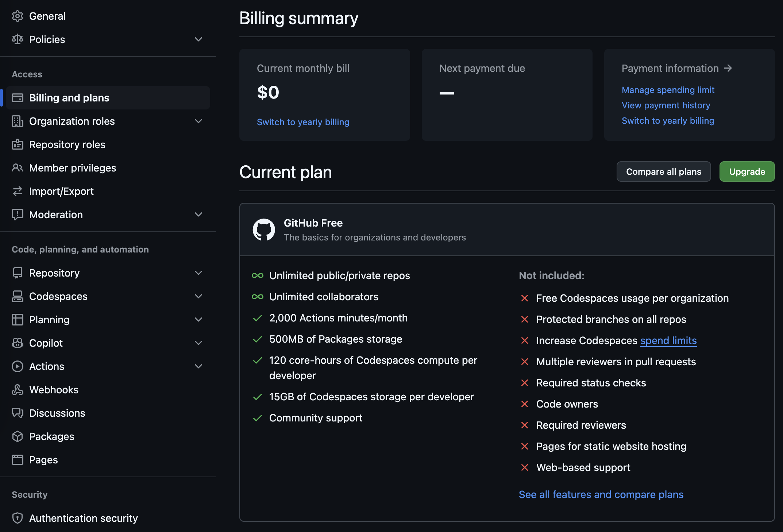Expand the Policies section chevron

(198, 39)
